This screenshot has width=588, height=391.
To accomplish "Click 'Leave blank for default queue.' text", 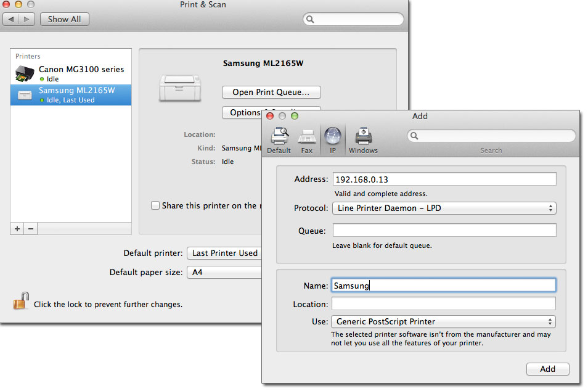I will (x=382, y=245).
